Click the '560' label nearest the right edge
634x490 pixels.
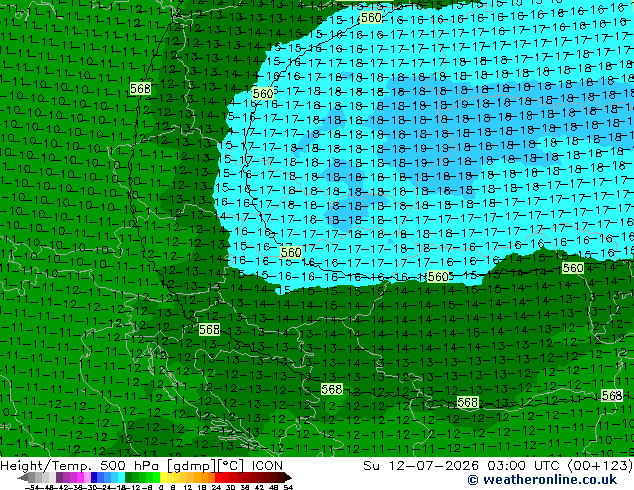(x=573, y=268)
